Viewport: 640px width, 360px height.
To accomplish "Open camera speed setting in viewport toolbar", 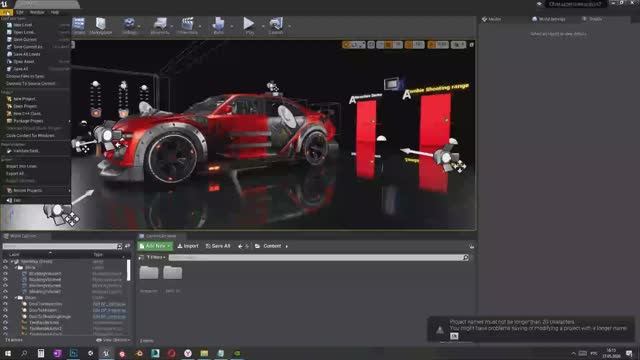I will (458, 45).
